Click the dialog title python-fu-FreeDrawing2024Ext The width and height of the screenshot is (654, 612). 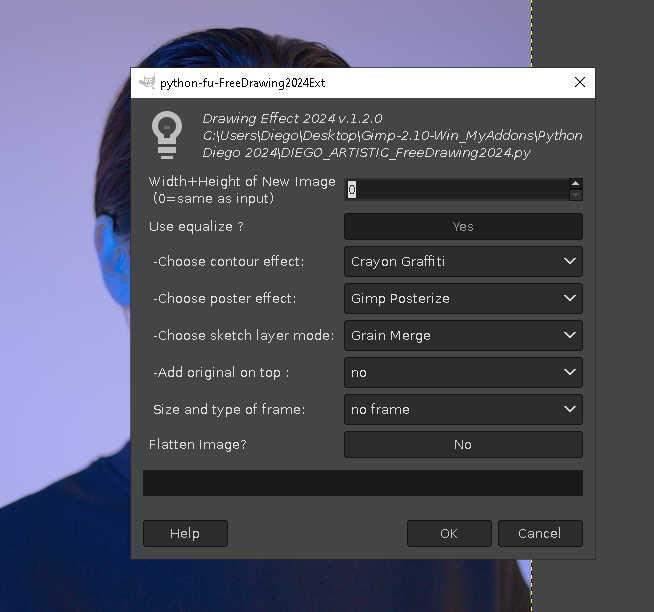[x=242, y=83]
